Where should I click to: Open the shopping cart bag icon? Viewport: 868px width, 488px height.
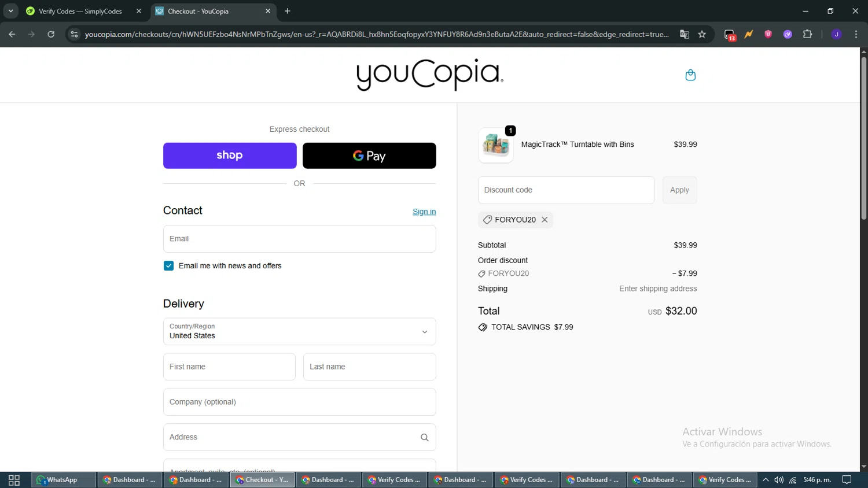tap(690, 75)
